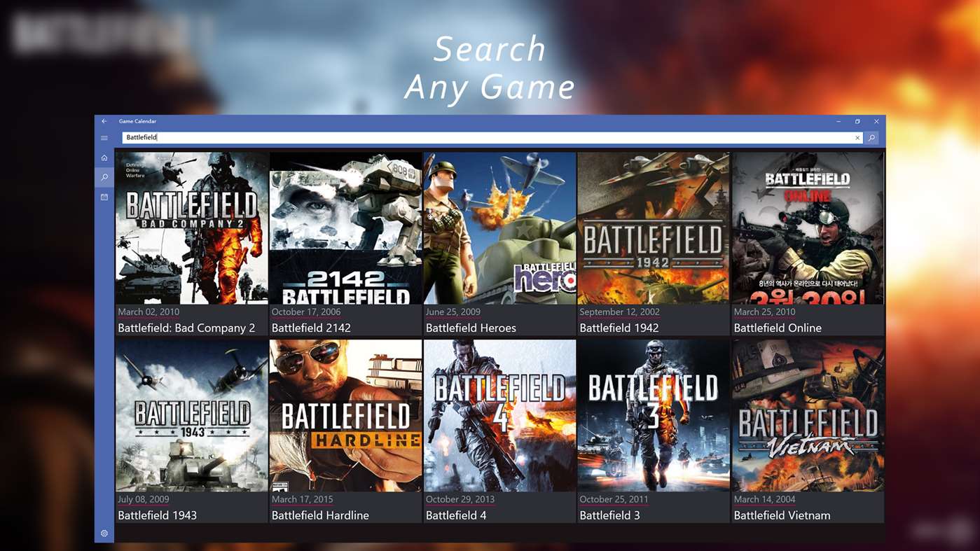The image size is (980, 551).
Task: Click the date 'October 25, 2011'
Action: (614, 500)
